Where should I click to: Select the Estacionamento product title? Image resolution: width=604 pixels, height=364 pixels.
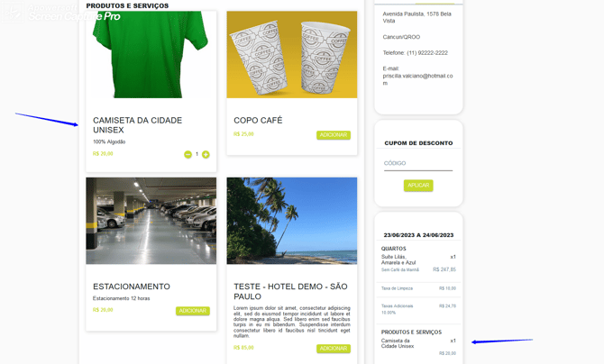(132, 287)
